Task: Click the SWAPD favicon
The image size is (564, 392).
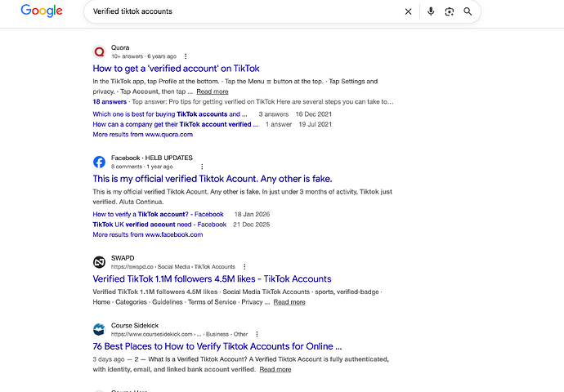Action: click(99, 262)
